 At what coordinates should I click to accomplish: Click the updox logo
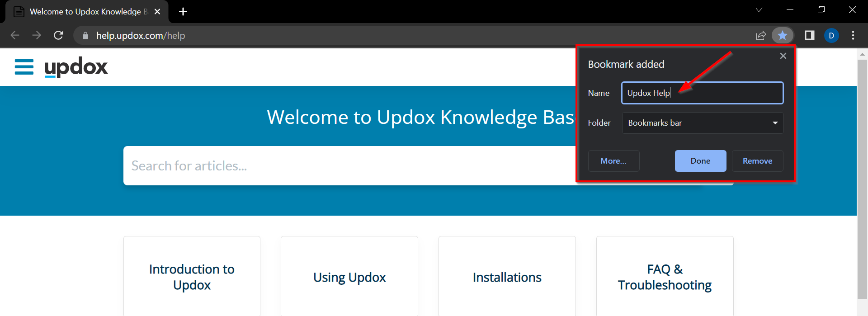(x=76, y=67)
